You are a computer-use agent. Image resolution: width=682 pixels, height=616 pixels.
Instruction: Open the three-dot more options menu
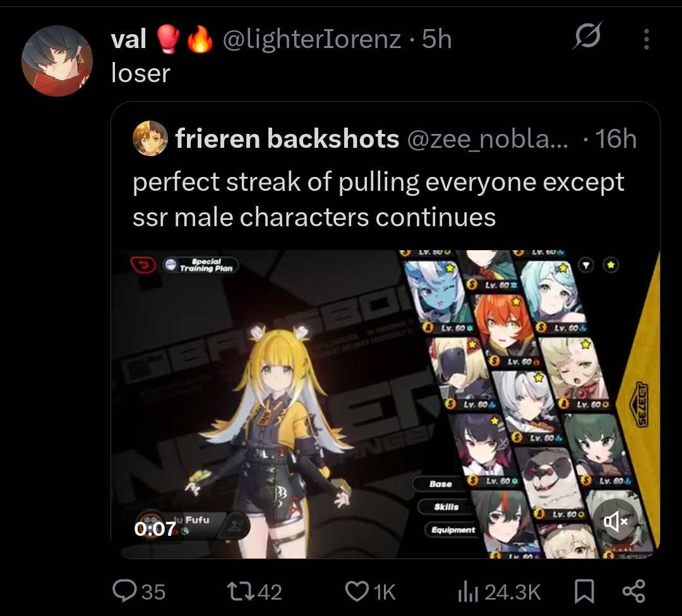coord(647,39)
